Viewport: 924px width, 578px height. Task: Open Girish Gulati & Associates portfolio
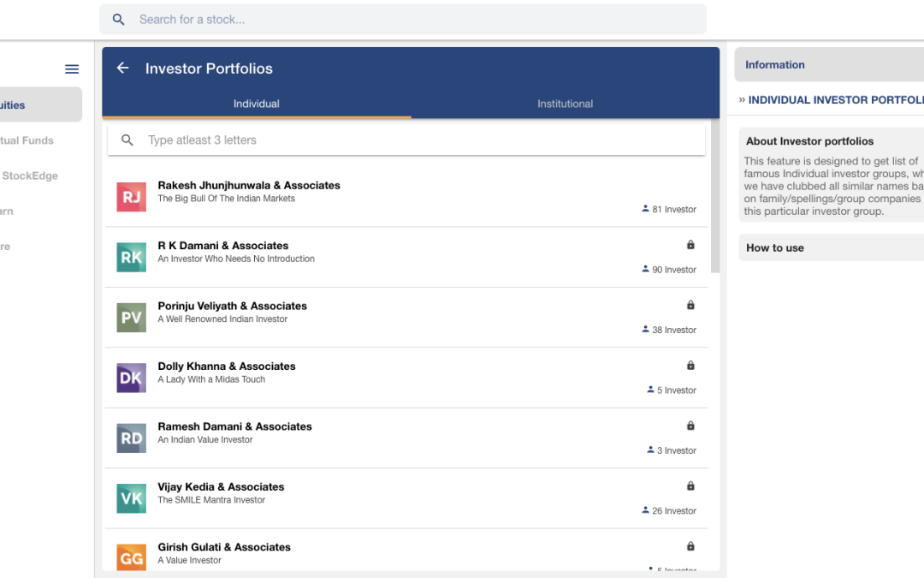pos(406,551)
